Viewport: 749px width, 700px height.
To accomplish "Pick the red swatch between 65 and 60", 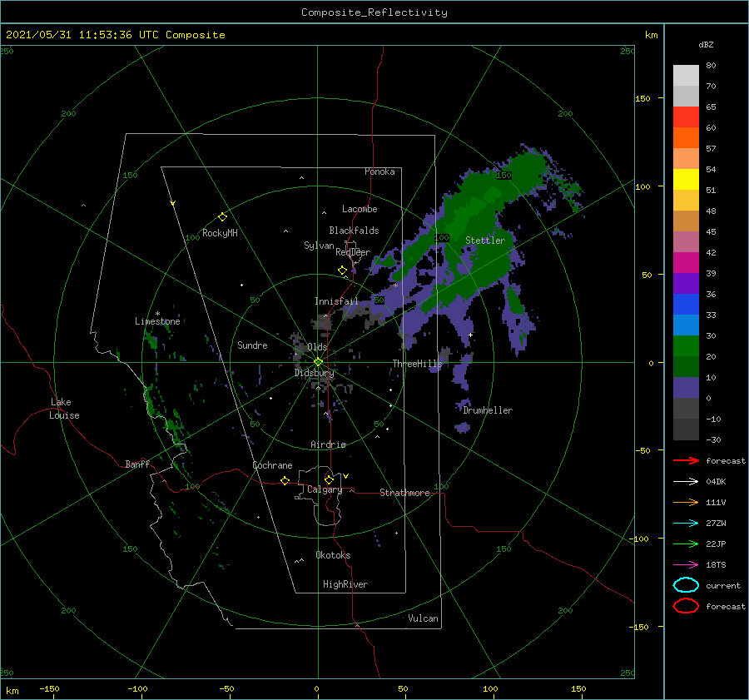I will tap(686, 117).
